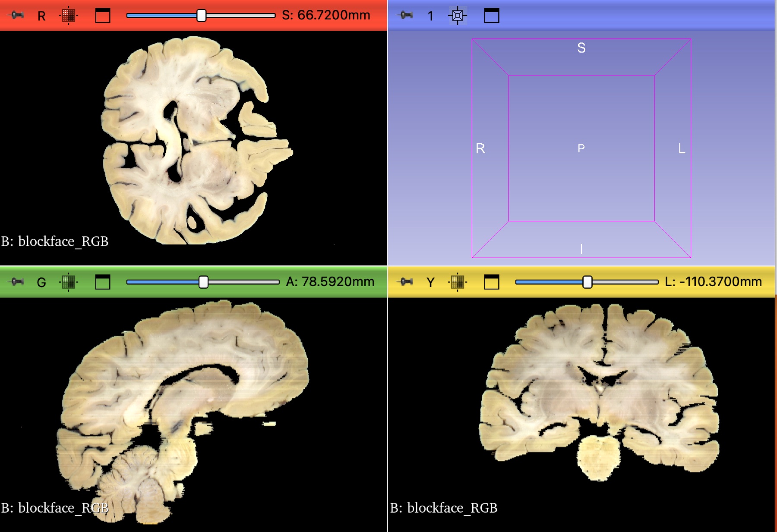
Task: Click blockface_RGB label in axial view
Action: pos(54,241)
